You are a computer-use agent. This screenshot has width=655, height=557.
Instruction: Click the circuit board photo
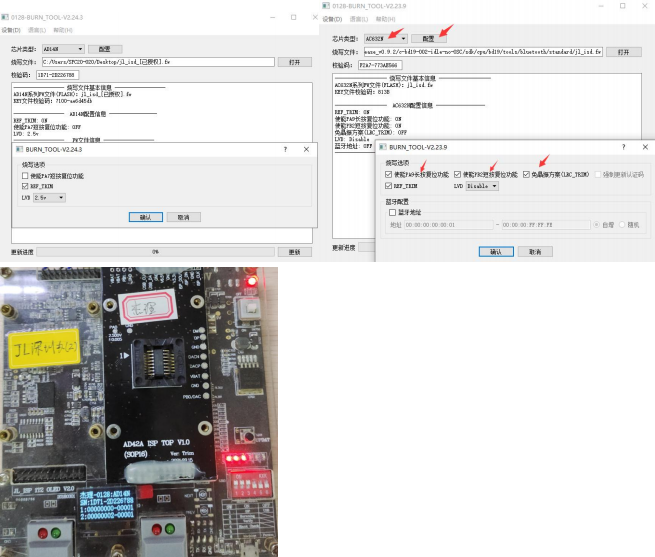[x=139, y=412]
